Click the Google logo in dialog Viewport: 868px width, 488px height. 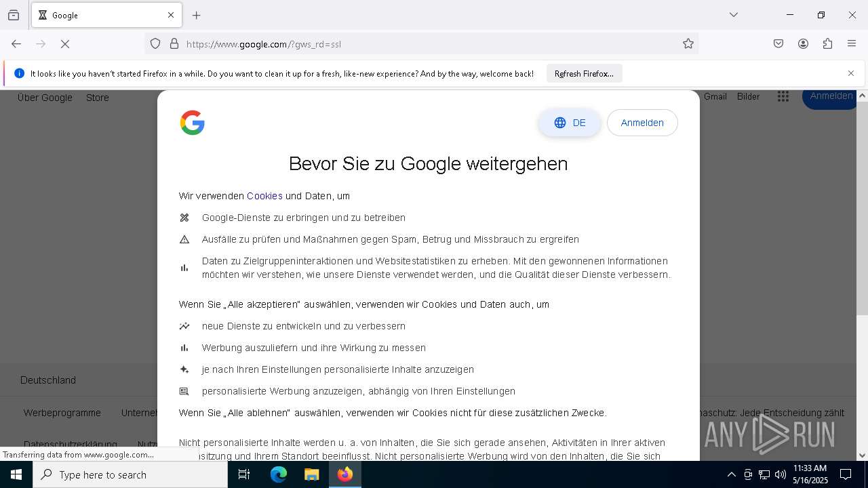193,123
